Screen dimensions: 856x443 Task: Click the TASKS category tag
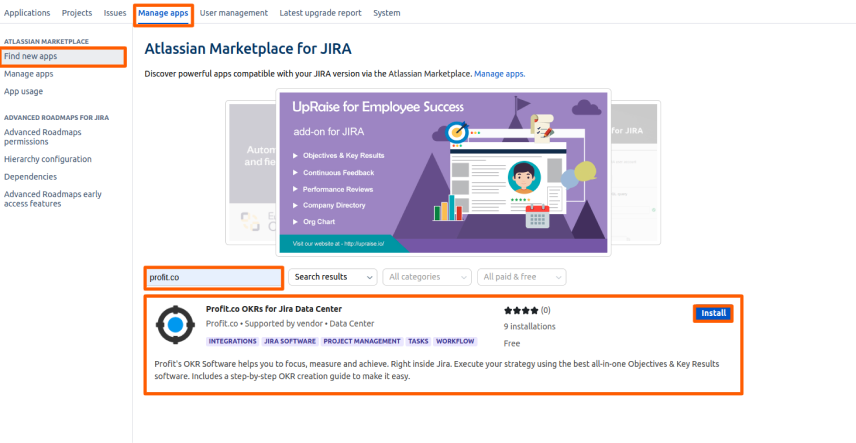click(x=419, y=341)
